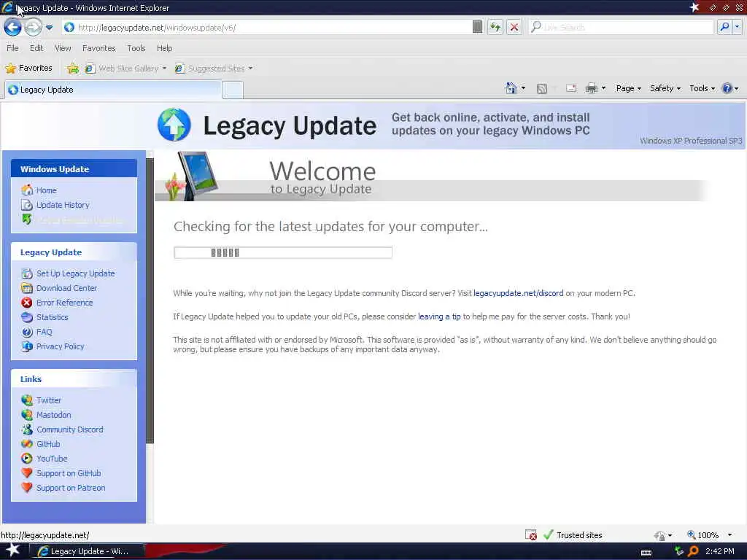This screenshot has height=560, width=747.
Task: Click the Legacy Update taskbar button
Action: 87,551
